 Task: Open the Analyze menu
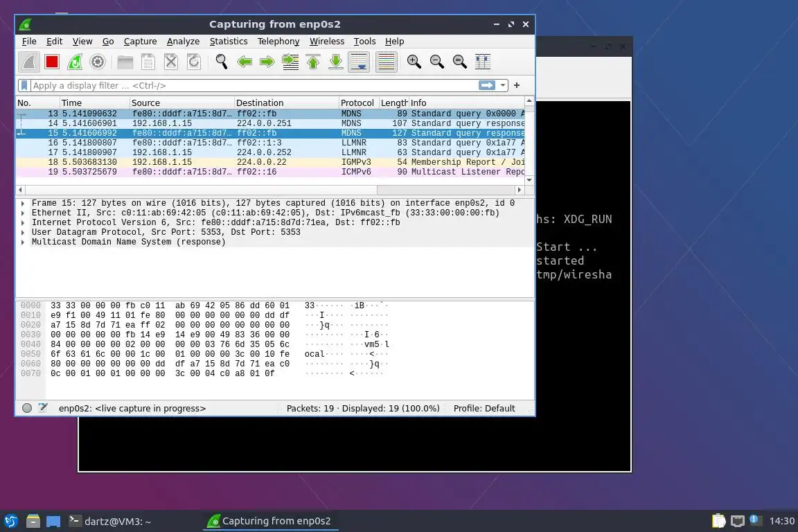tap(183, 42)
